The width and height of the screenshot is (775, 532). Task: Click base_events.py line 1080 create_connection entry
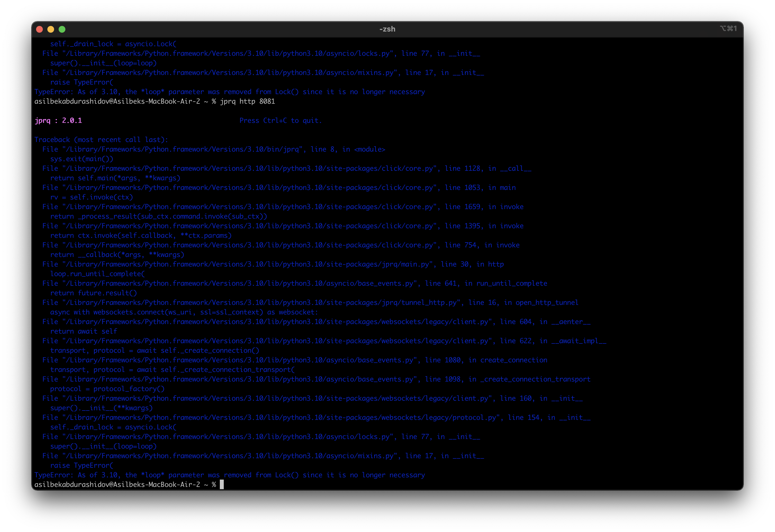pyautogui.click(x=295, y=360)
